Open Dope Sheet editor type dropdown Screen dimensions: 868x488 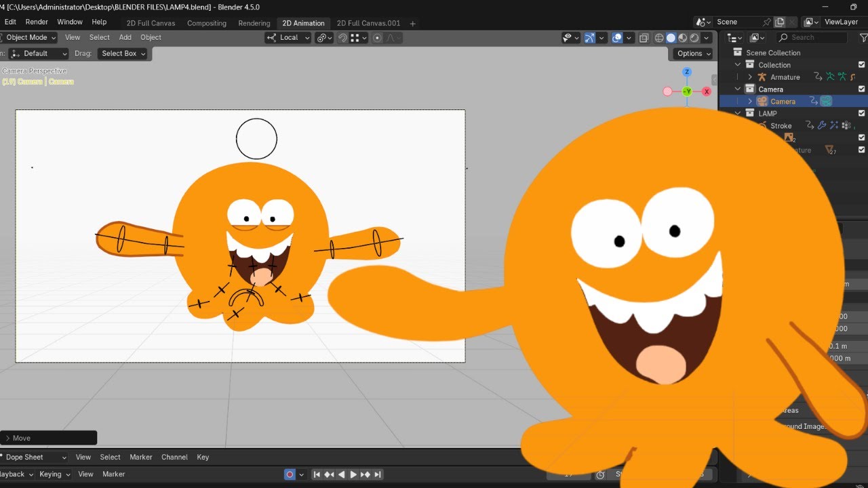[x=33, y=457]
